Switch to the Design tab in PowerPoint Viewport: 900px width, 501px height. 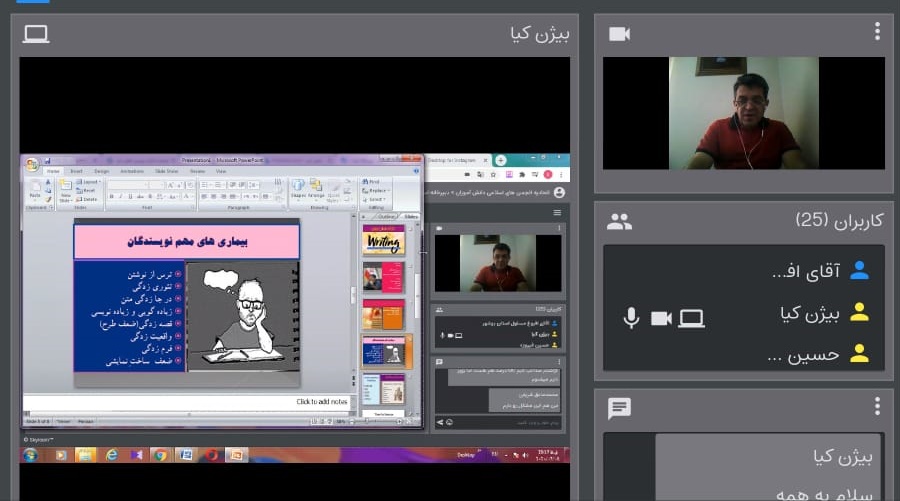[x=102, y=171]
